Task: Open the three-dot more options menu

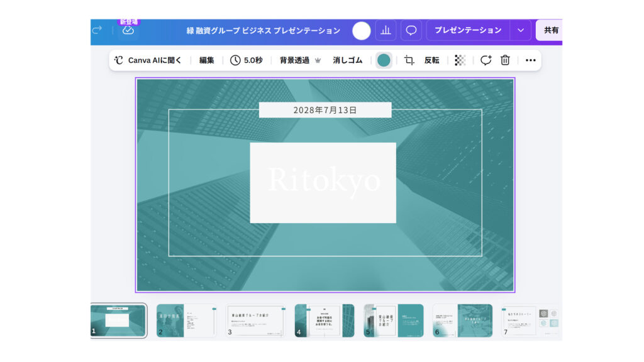Action: (531, 60)
